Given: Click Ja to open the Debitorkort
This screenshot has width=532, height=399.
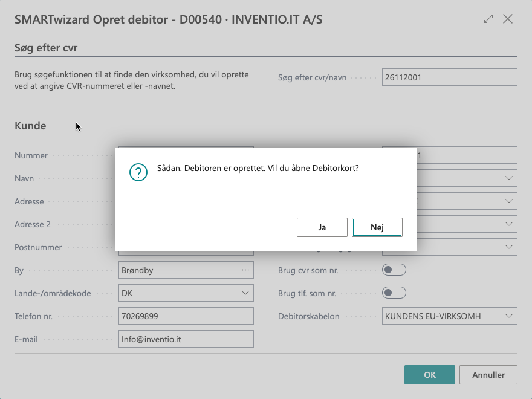Looking at the screenshot, I should (x=322, y=227).
